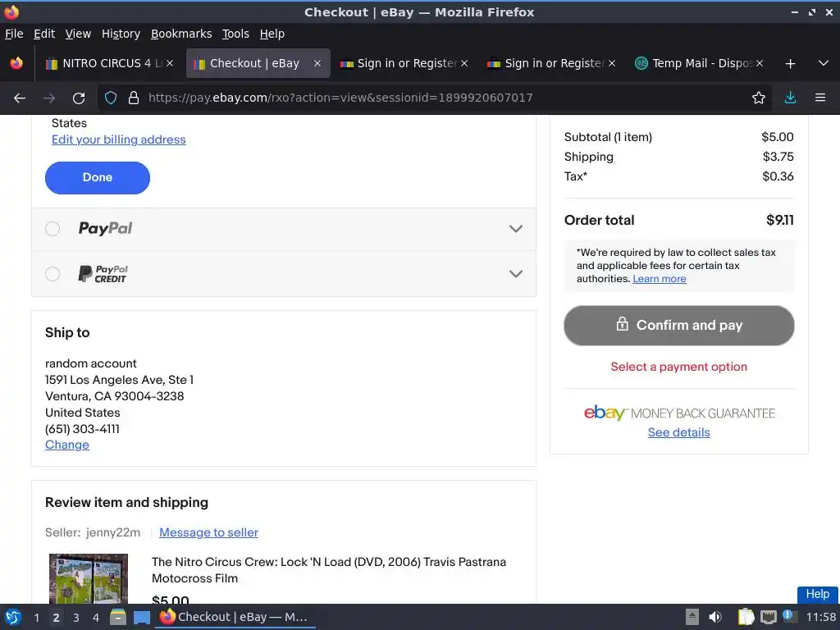
Task: Open the file manager taskbar icon
Action: tap(118, 617)
